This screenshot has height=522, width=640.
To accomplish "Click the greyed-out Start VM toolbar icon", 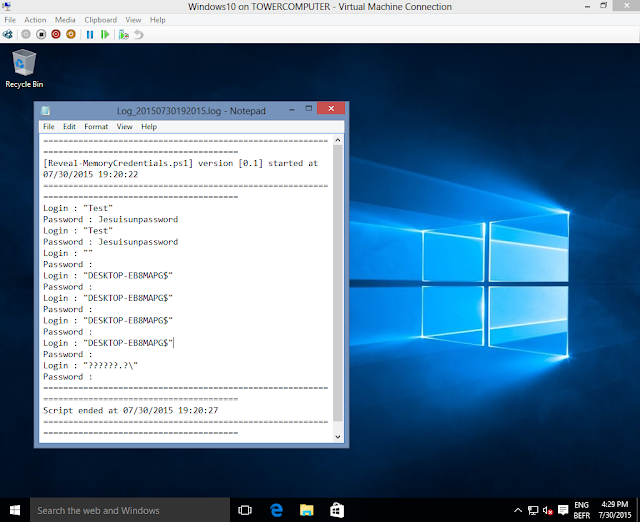I will pyautogui.click(x=26, y=35).
